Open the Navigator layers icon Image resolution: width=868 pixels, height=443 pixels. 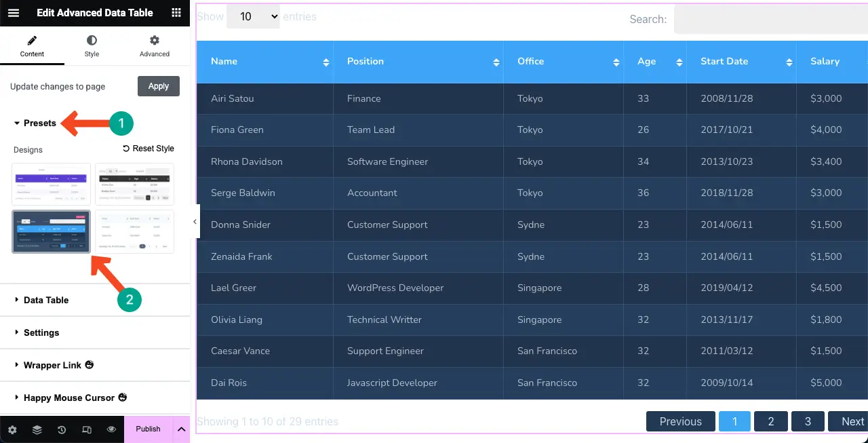[x=37, y=429]
